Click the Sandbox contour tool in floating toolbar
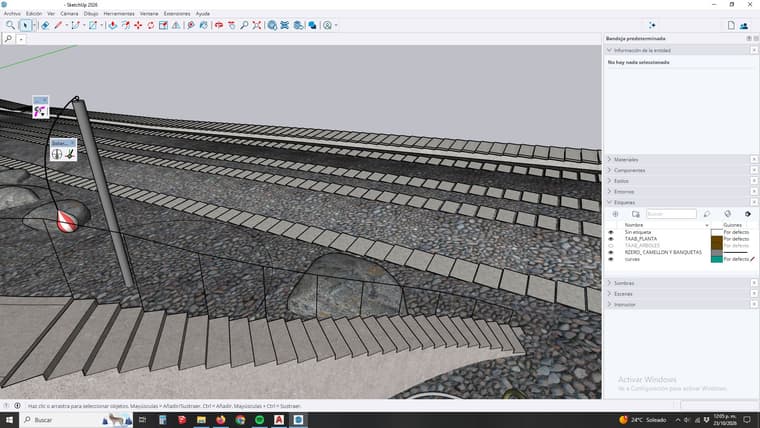 point(40,111)
